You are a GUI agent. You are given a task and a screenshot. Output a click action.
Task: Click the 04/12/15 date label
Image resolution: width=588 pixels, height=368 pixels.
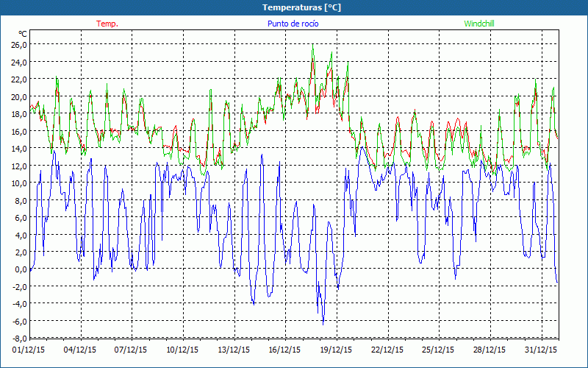[80, 350]
